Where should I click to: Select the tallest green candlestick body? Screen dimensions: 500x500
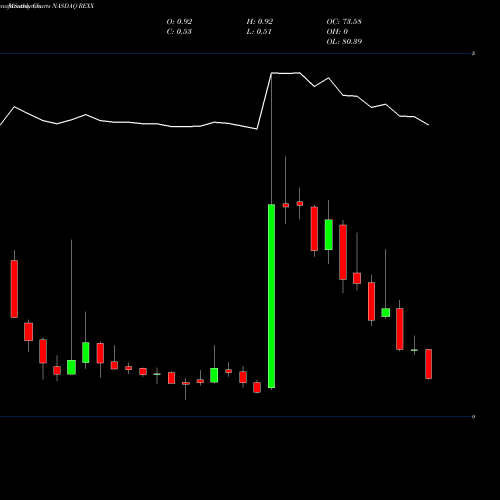[x=272, y=296]
